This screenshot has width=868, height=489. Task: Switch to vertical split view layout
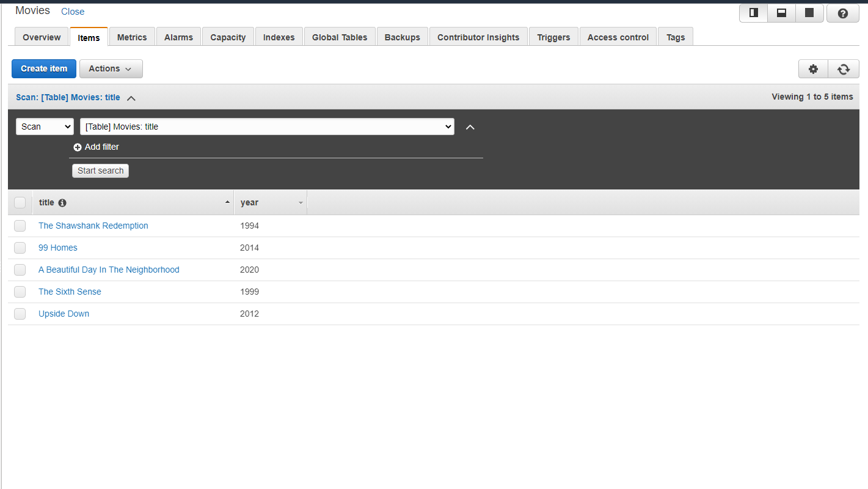pyautogui.click(x=753, y=13)
